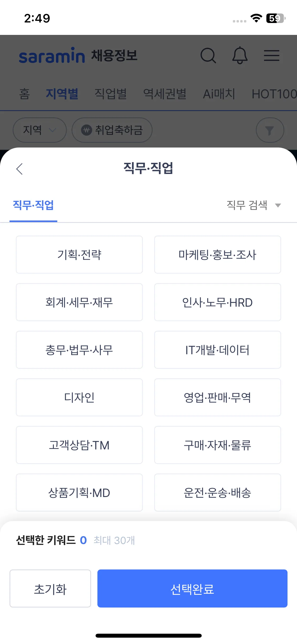Tap the search magnifier icon
297x644 pixels.
click(208, 55)
